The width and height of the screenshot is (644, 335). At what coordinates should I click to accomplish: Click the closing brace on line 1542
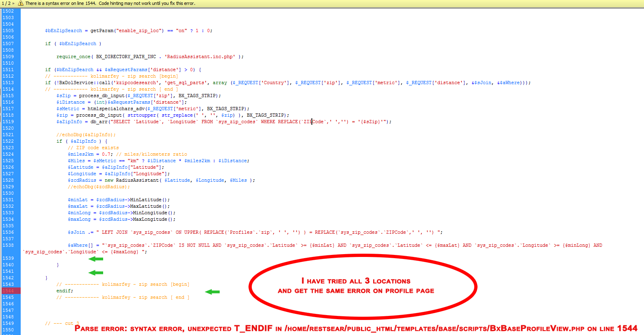[46, 278]
